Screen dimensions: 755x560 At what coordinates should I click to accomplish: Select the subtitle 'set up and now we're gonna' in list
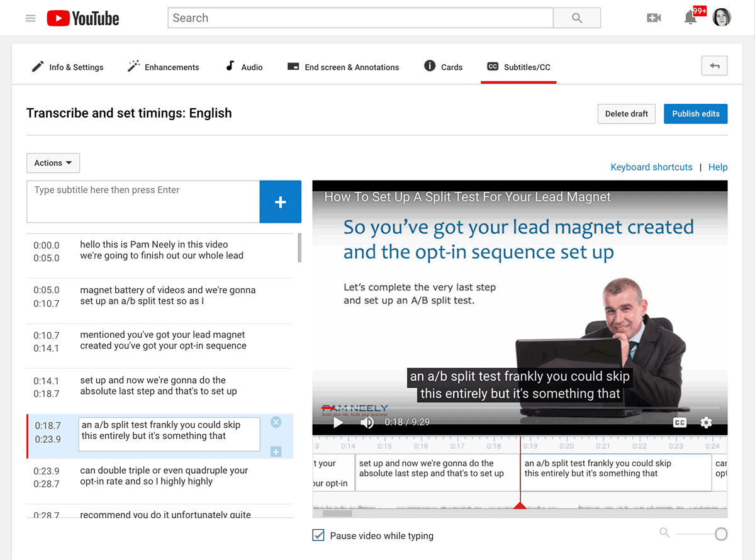[160, 386]
